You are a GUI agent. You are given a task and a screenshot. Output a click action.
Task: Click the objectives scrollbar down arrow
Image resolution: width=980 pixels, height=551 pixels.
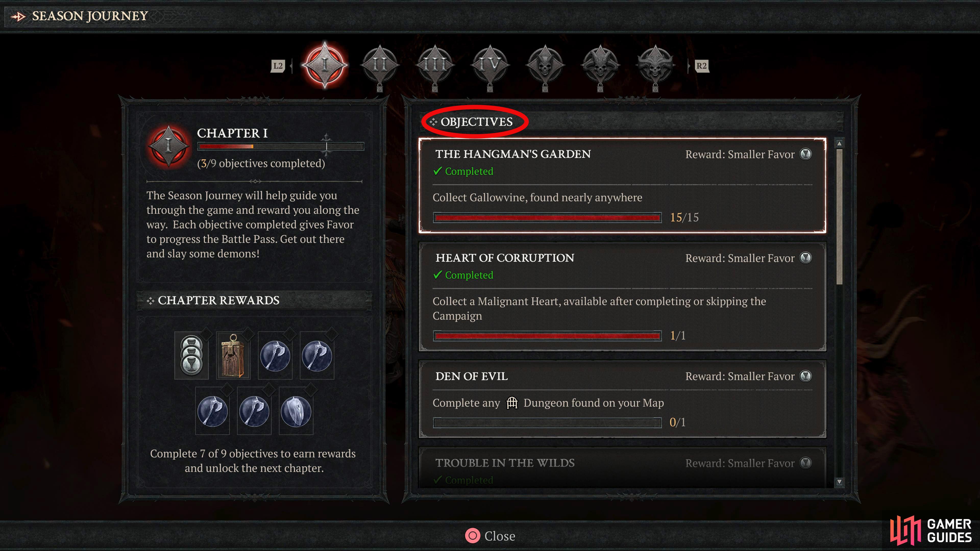(839, 482)
